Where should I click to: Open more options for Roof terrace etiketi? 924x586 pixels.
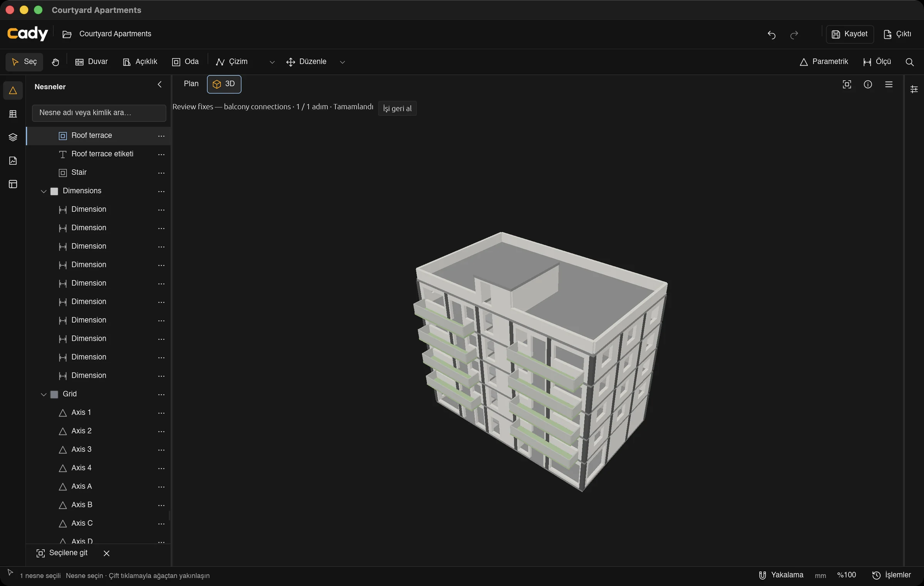point(161,154)
